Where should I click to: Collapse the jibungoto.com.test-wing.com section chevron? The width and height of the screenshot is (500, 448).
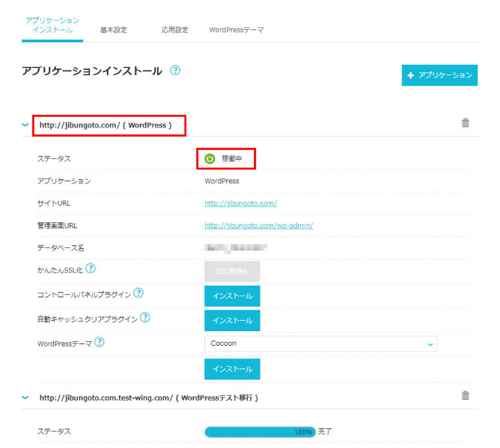[25, 398]
